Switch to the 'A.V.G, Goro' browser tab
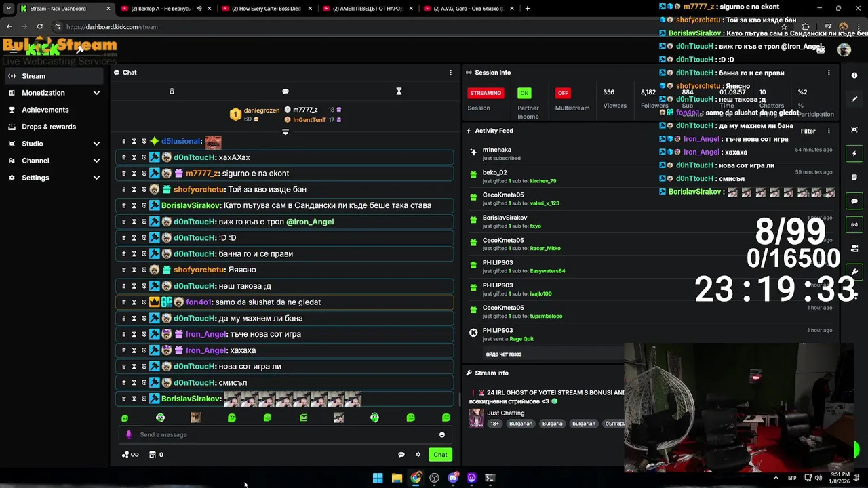This screenshot has height=488, width=868. pyautogui.click(x=469, y=9)
